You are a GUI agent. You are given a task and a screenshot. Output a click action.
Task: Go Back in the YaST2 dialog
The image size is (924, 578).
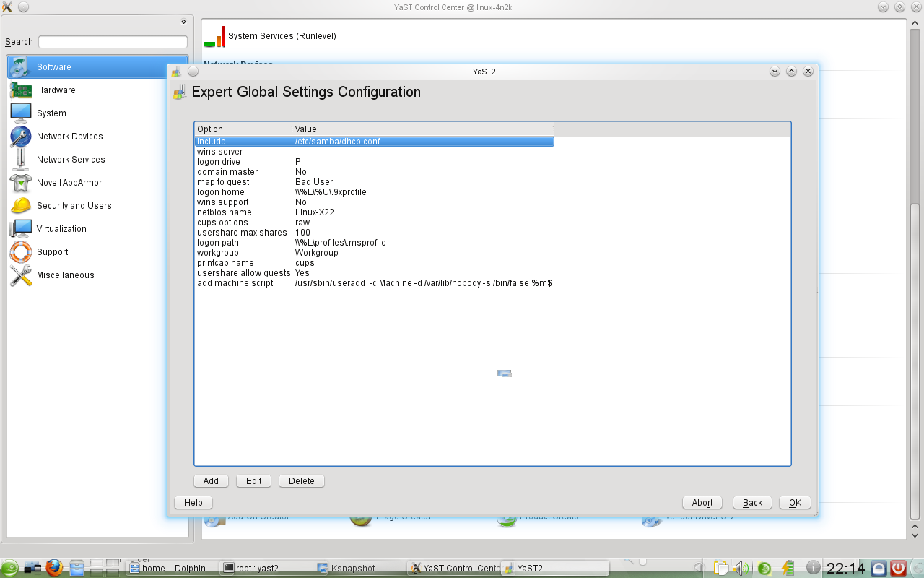pyautogui.click(x=752, y=503)
